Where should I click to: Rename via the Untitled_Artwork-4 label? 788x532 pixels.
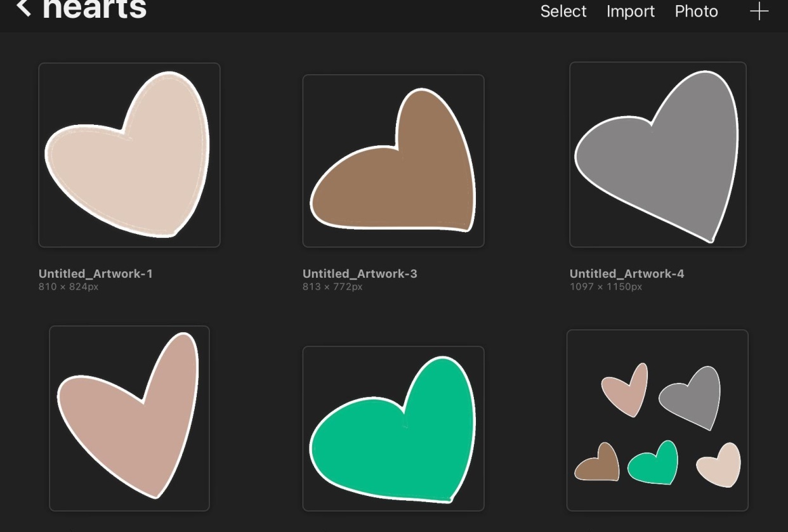pyautogui.click(x=627, y=274)
